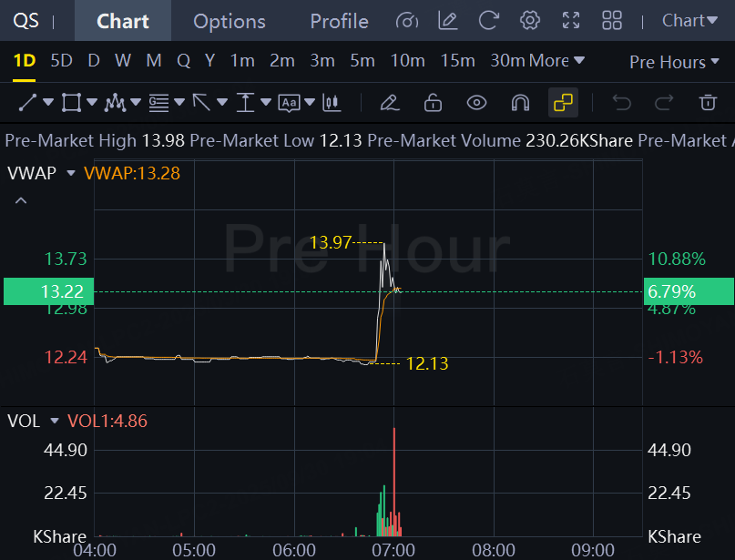
Task: Expand the More timeframes dropdown
Action: point(556,61)
